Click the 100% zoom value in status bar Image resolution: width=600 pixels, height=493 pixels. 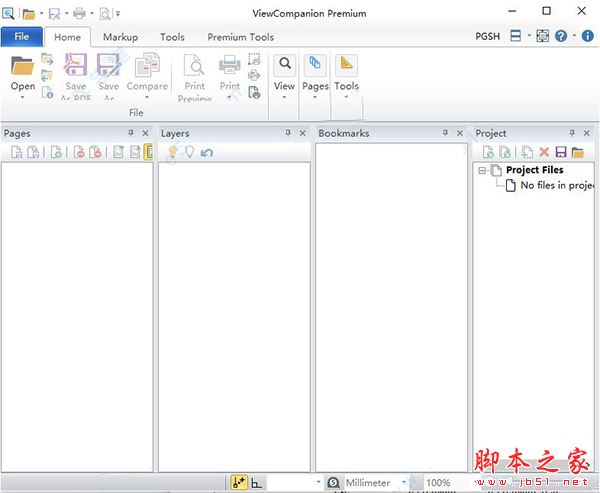click(438, 483)
